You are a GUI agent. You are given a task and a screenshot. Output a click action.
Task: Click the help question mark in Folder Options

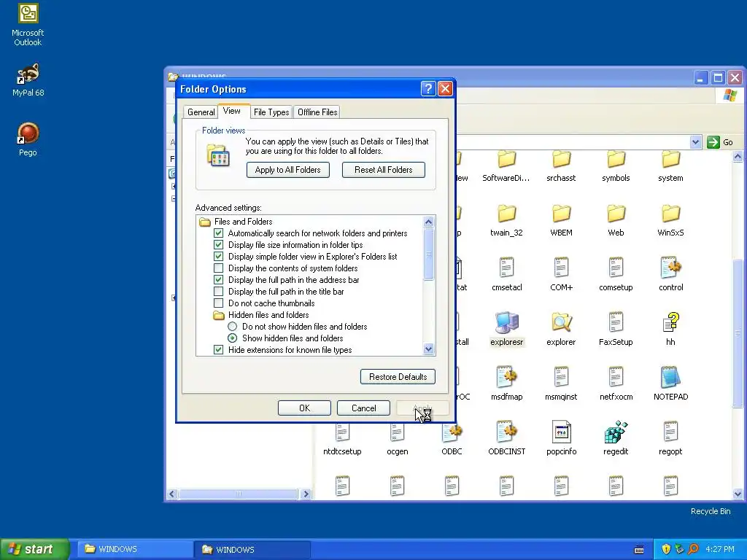click(x=427, y=88)
